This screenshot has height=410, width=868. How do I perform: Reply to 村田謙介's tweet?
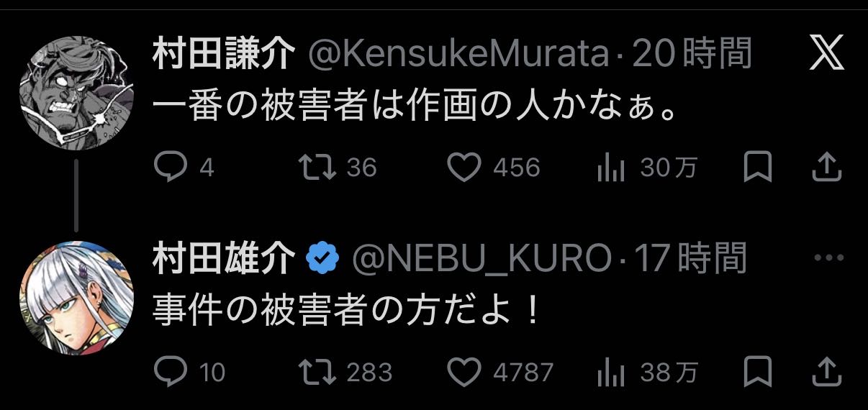pyautogui.click(x=171, y=168)
